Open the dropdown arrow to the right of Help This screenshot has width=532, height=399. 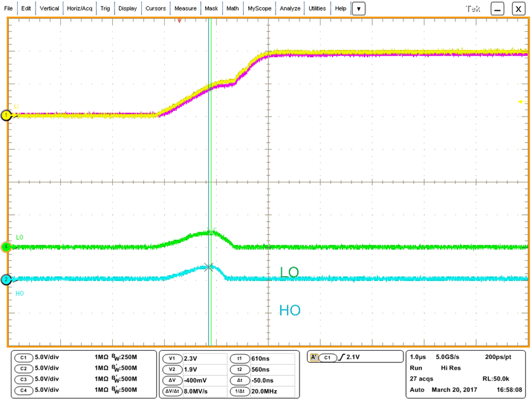click(358, 8)
